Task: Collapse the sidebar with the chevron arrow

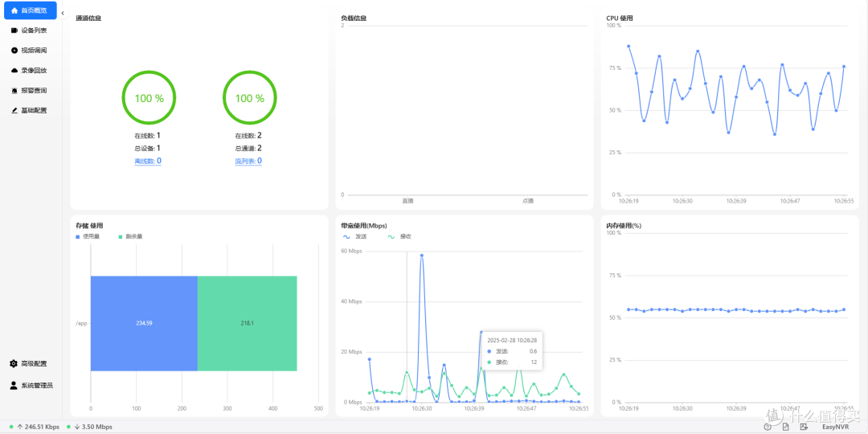Action: point(63,13)
